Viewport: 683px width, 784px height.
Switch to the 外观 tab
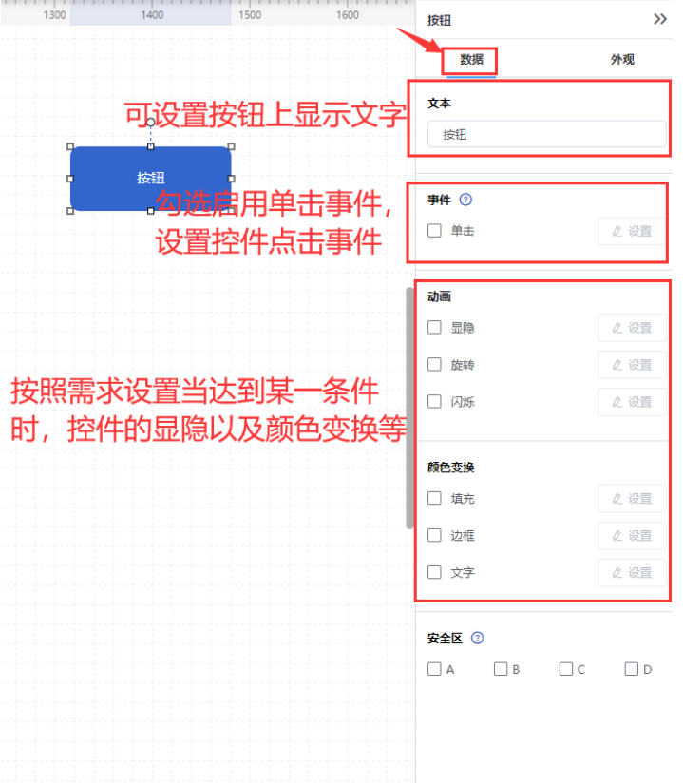click(x=622, y=60)
